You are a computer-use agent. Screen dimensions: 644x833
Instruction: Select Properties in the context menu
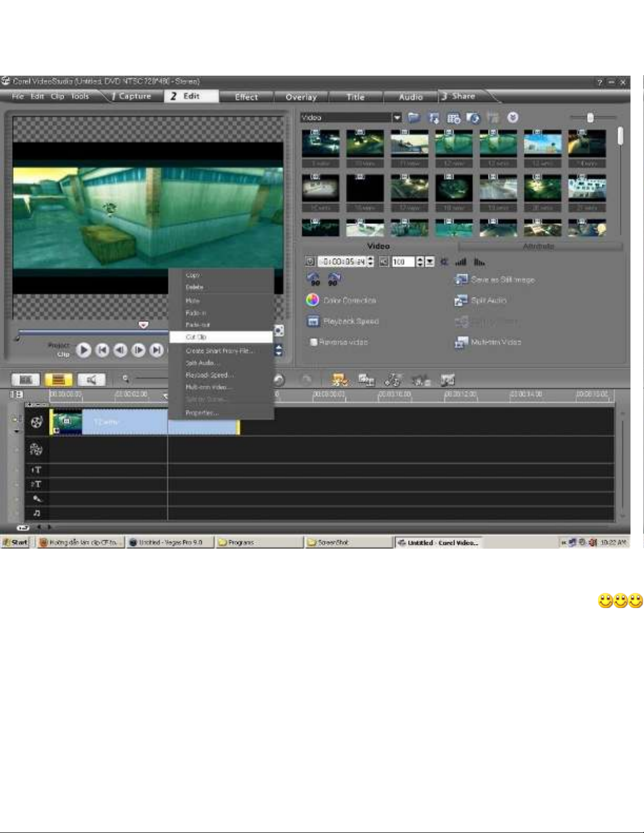pos(202,413)
